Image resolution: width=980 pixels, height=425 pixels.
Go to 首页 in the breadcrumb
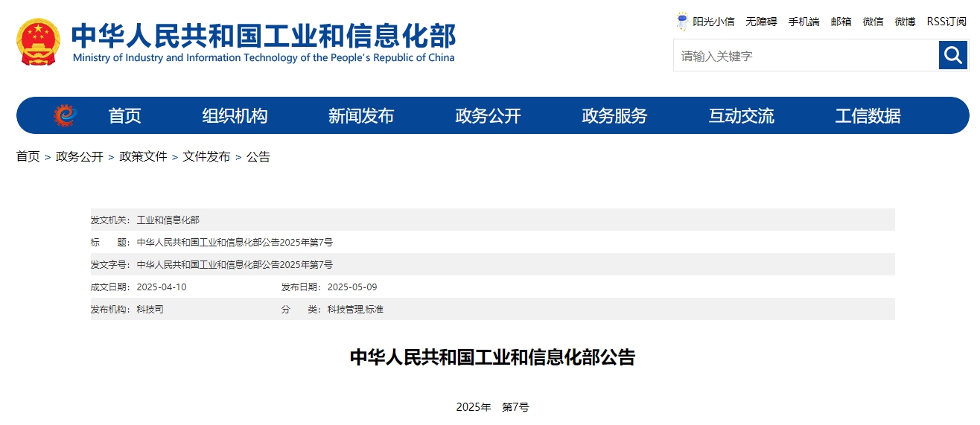[28, 156]
